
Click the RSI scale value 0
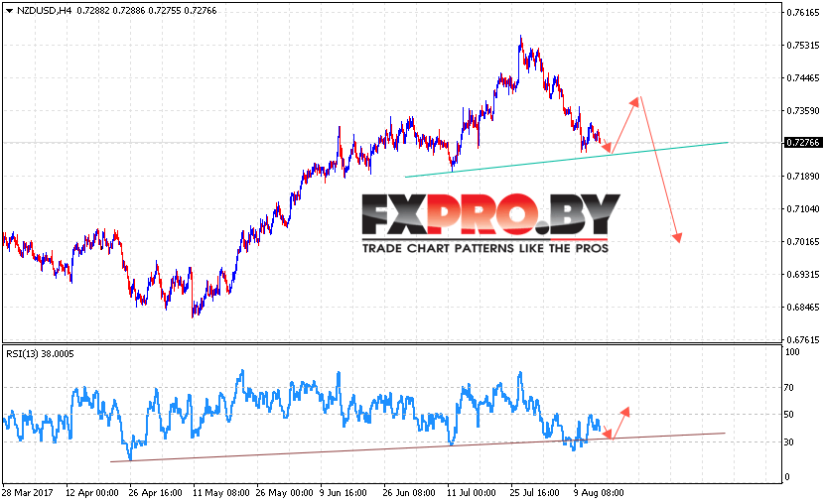[x=787, y=476]
